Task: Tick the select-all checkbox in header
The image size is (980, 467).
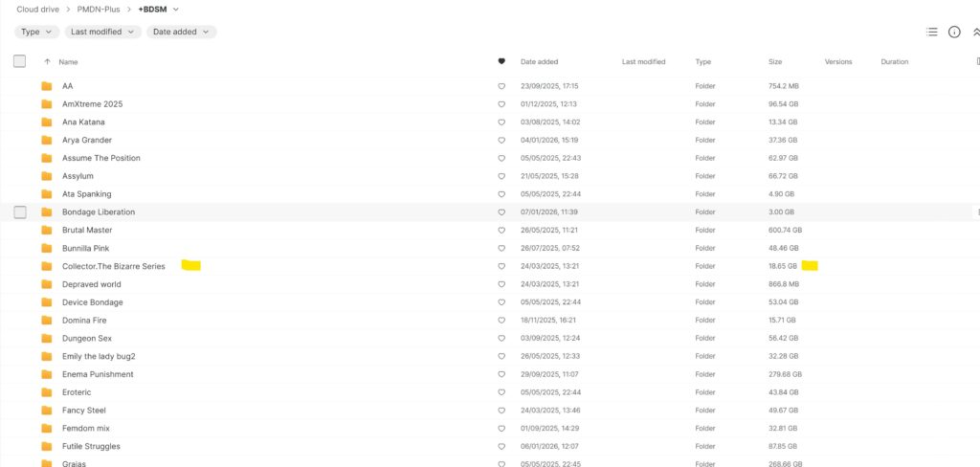Action: click(19, 61)
